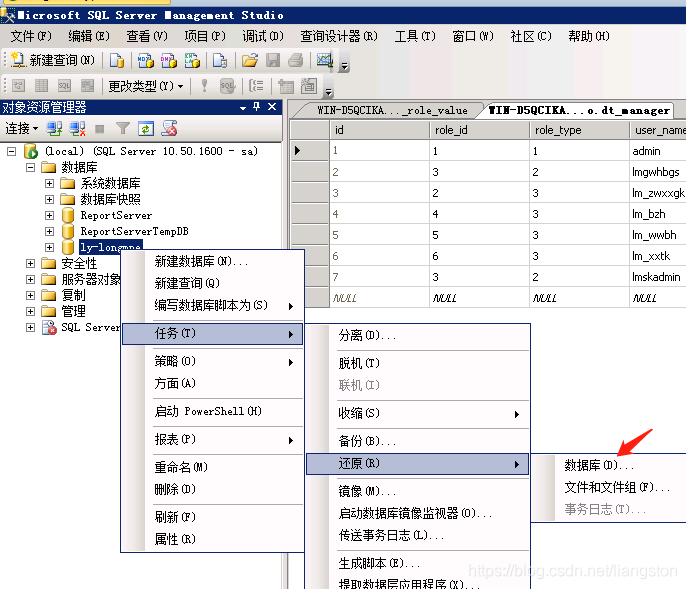
Task: Select the row selector for row 1
Action: coord(310,151)
